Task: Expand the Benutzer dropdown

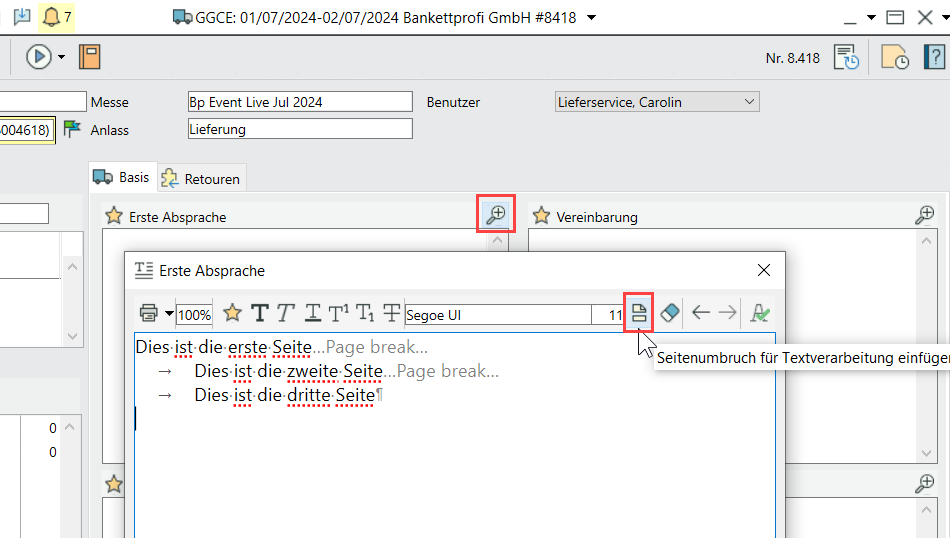Action: pos(750,102)
